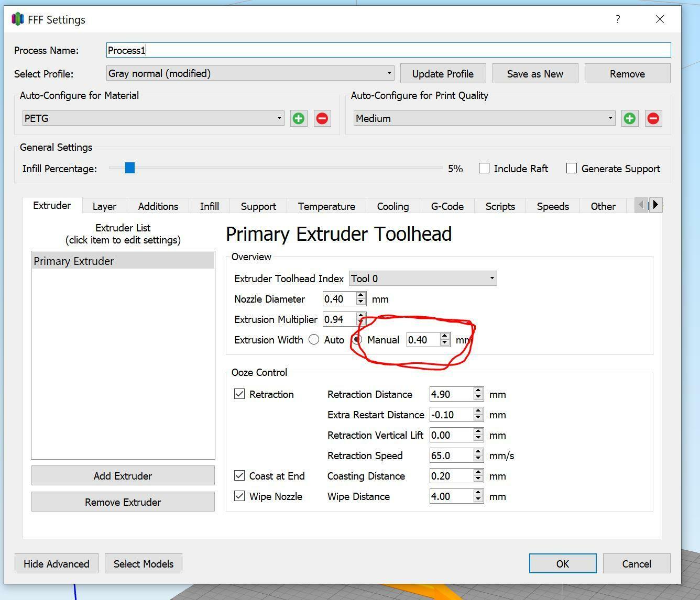This screenshot has width=700, height=600.
Task: Open the Select Profile dropdown
Action: [250, 73]
